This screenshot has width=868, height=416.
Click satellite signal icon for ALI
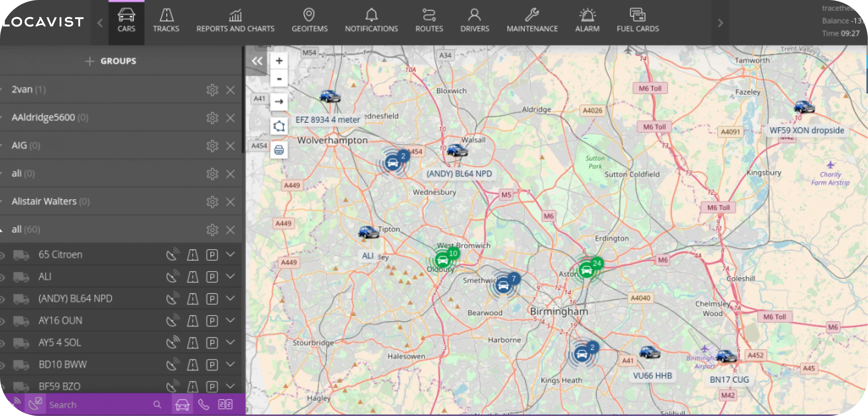point(173,277)
